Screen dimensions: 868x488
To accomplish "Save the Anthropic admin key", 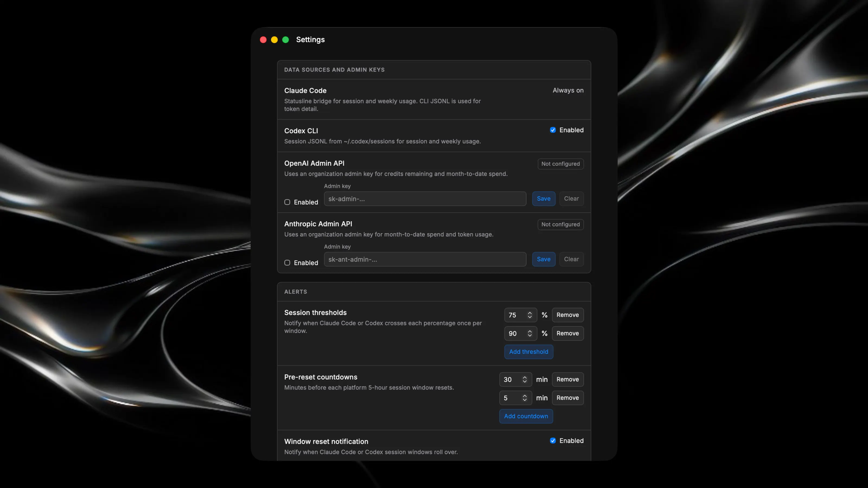I will [x=544, y=259].
